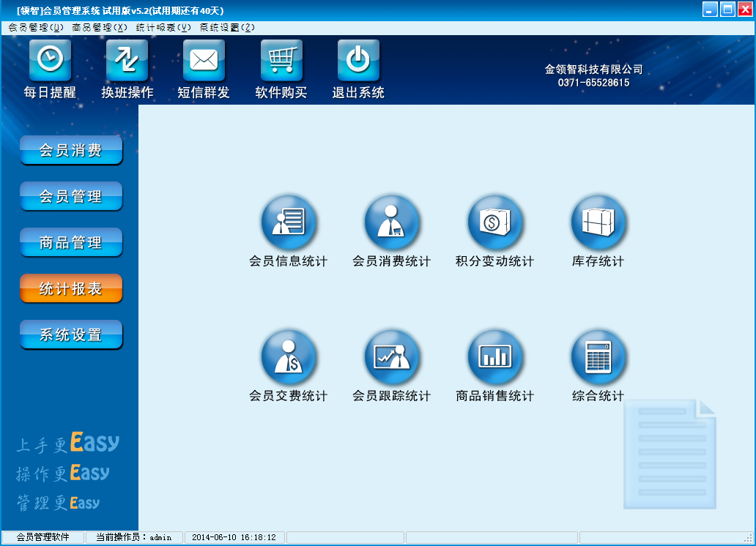Click the 退出系统 power icon

pyautogui.click(x=358, y=60)
